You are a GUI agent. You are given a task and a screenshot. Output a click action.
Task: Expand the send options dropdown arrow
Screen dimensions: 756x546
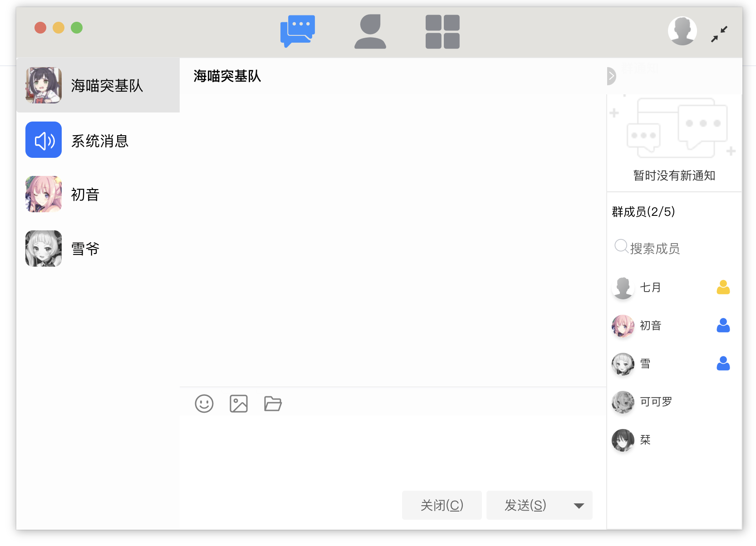[x=578, y=505]
